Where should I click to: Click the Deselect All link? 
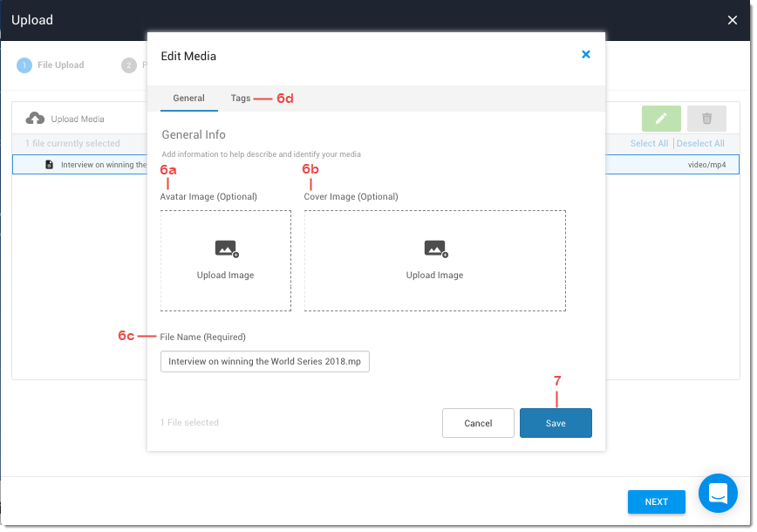coord(700,143)
